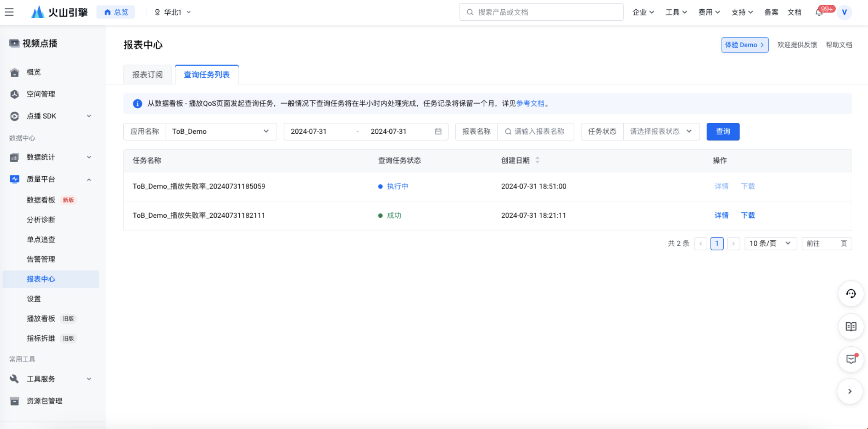Click 欢迎提供反馈 link
Image resolution: width=868 pixels, height=429 pixels.
pyautogui.click(x=797, y=45)
